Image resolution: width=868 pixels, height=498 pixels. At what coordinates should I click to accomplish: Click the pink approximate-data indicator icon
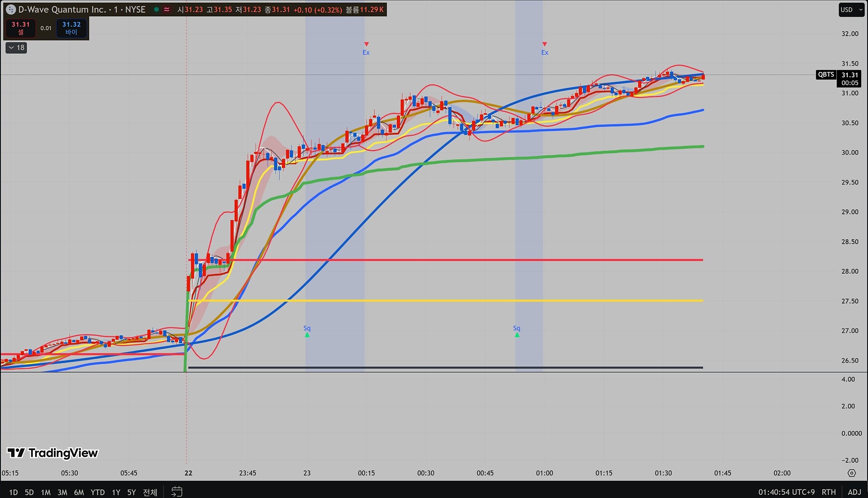click(167, 9)
